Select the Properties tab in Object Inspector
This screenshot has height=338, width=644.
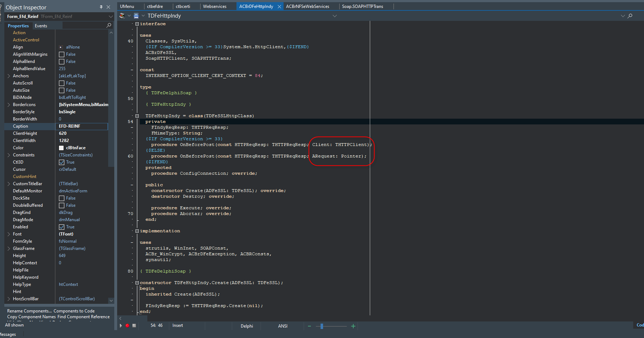pos(18,26)
